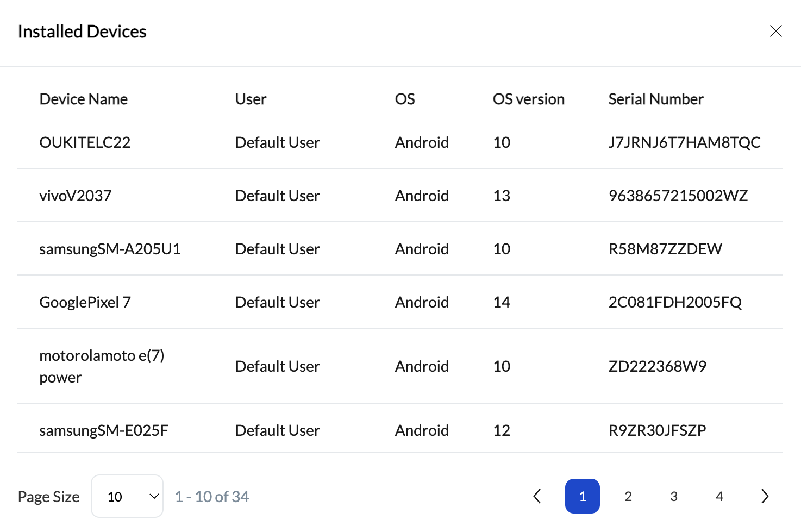Select the OUKITELC22 device name
The width and height of the screenshot is (801, 532).
(85, 142)
